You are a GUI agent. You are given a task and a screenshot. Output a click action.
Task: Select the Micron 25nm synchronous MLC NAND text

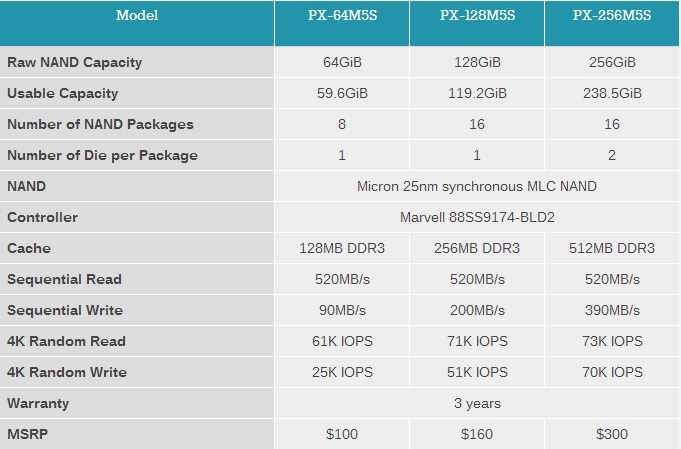coord(476,186)
